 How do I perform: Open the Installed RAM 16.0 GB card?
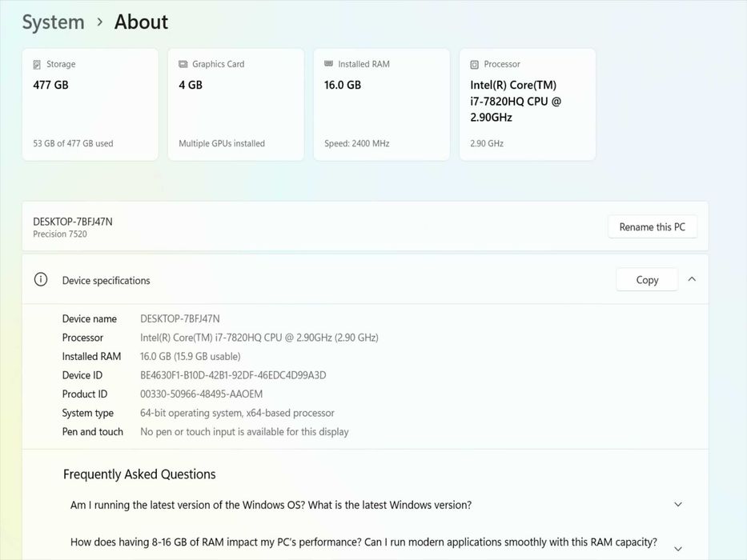pyautogui.click(x=382, y=104)
